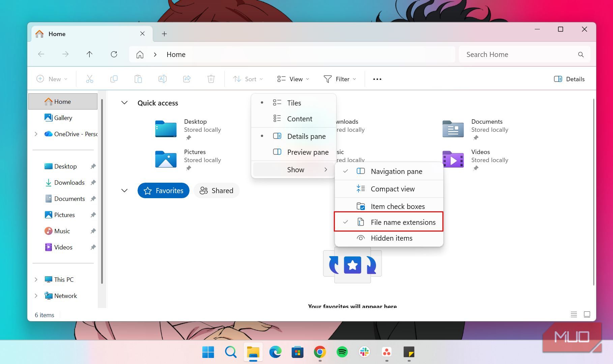Image resolution: width=613 pixels, height=364 pixels.
Task: Enable Item check boxes option
Action: click(x=389, y=206)
